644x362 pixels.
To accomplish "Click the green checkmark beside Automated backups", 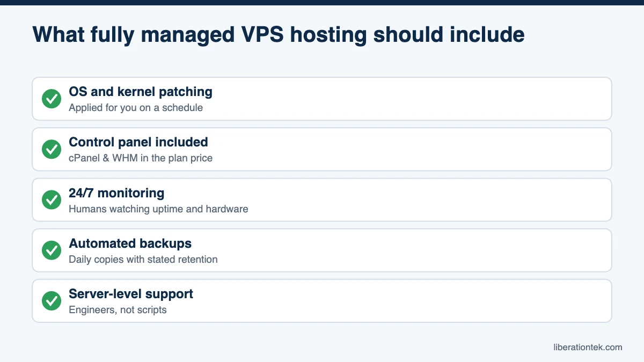I will (52, 250).
